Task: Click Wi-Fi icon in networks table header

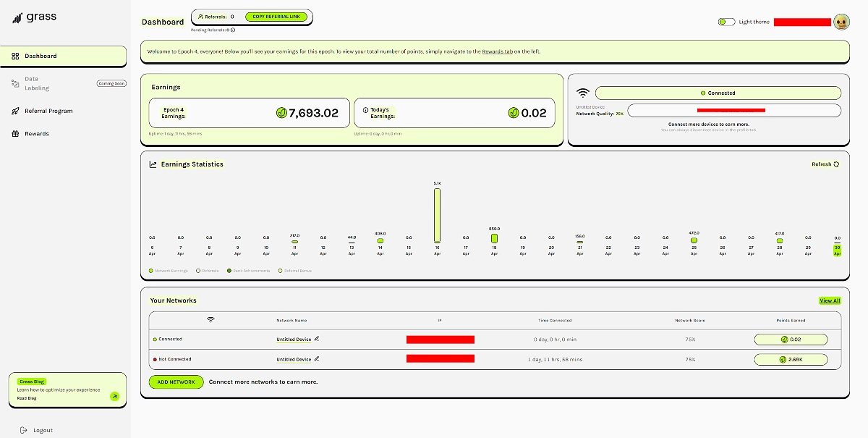Action: pyautogui.click(x=210, y=319)
